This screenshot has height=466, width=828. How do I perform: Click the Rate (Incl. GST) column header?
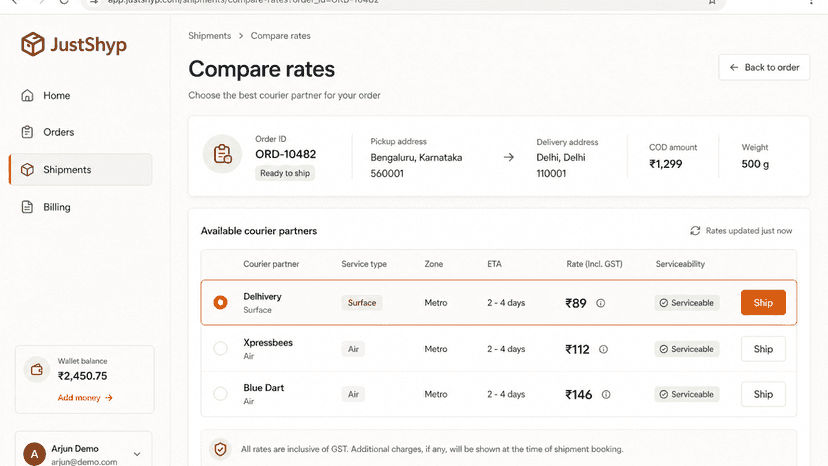click(x=594, y=264)
